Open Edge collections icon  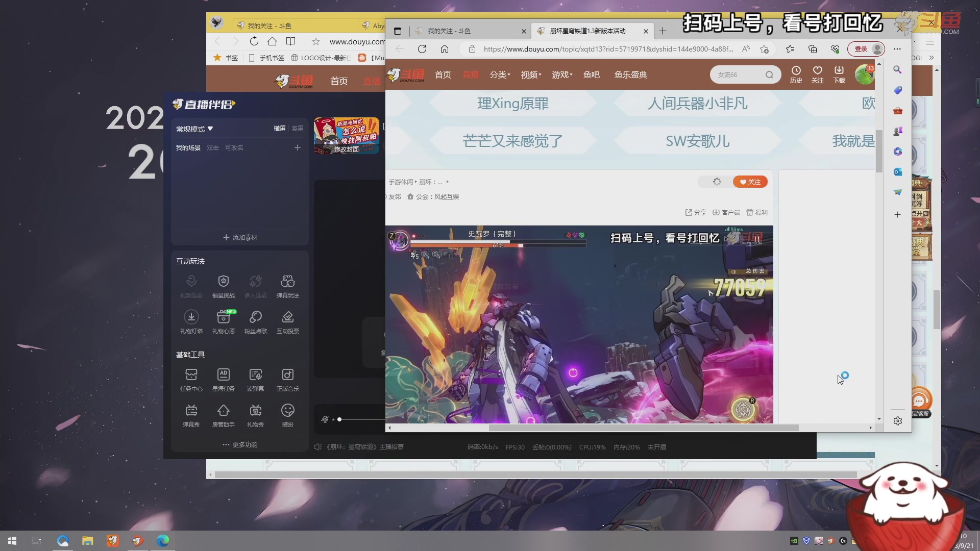813,49
